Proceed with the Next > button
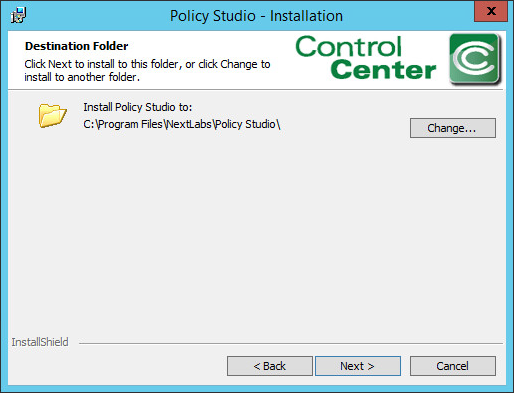Viewport: 514px width, 393px height. click(358, 366)
